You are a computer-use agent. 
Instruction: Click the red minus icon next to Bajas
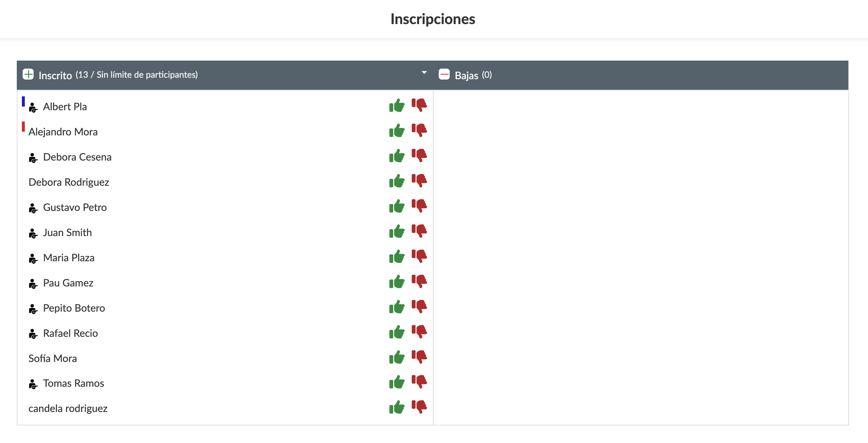(444, 74)
